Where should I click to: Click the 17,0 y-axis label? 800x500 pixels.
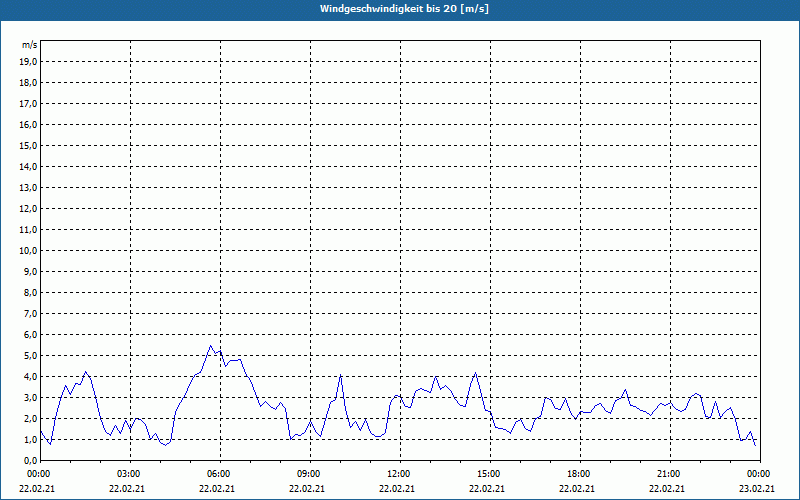pyautogui.click(x=28, y=104)
